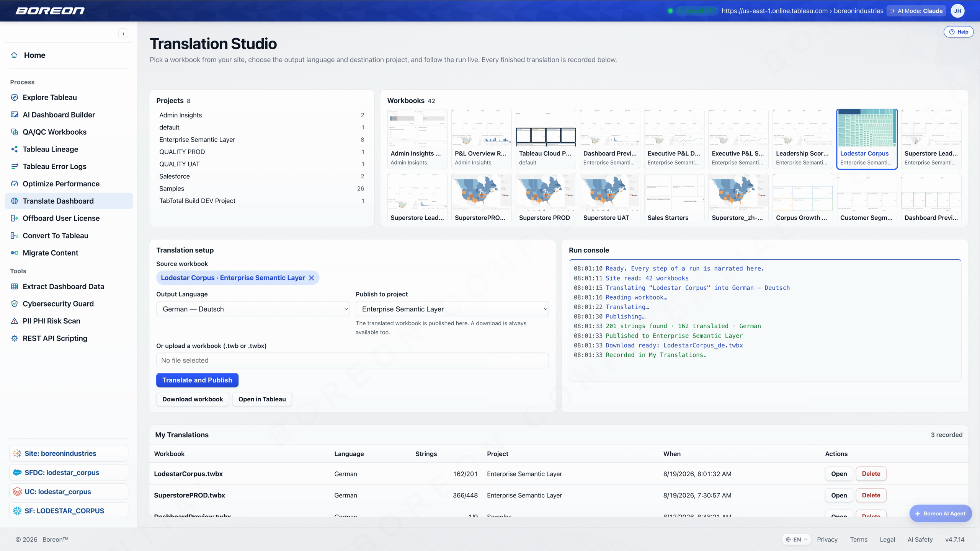Click the Open in Tableau button
Viewport: 980px width, 551px height.
tap(262, 399)
